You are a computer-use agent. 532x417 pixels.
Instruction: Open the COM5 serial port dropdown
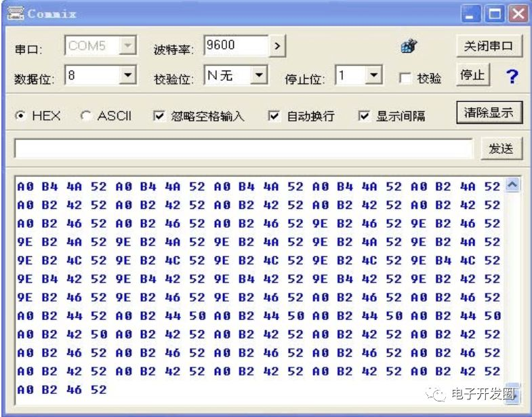[x=127, y=45]
